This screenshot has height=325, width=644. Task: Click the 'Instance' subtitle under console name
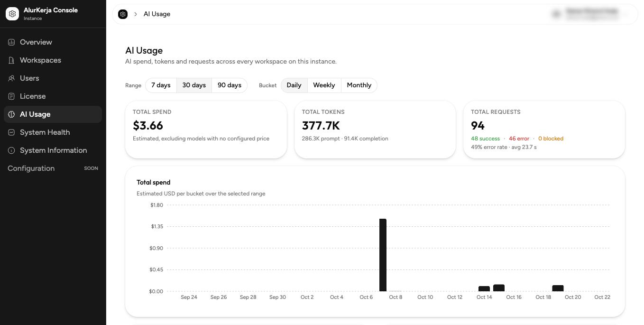click(33, 19)
